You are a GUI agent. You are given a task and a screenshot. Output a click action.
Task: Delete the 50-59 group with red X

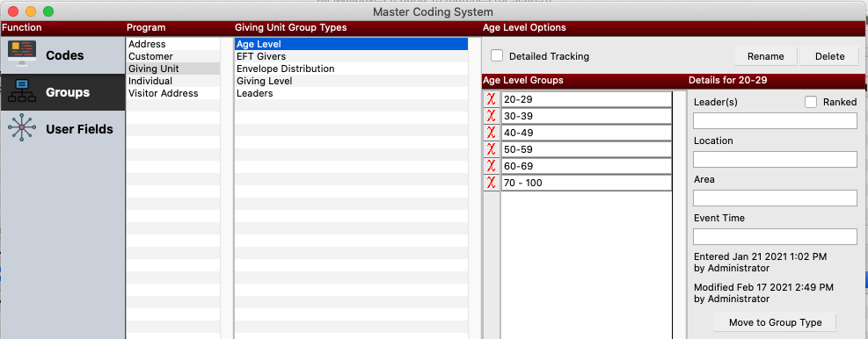tap(491, 149)
